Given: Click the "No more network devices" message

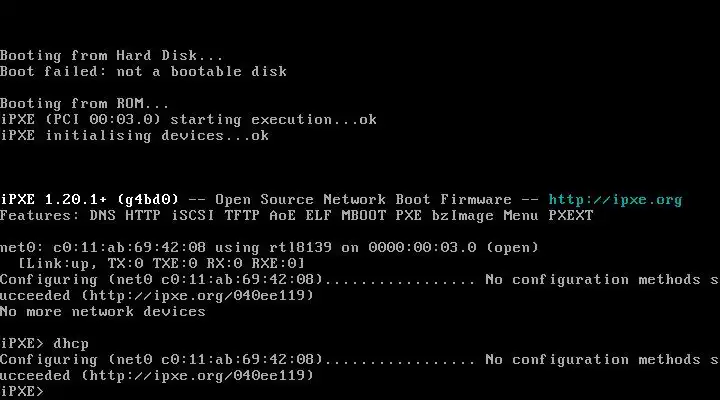Looking at the screenshot, I should pos(103,311).
